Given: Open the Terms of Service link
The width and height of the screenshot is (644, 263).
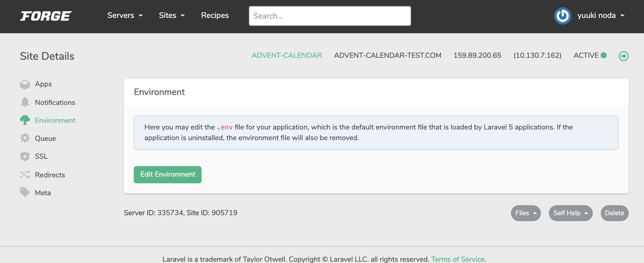Looking at the screenshot, I should [458, 259].
